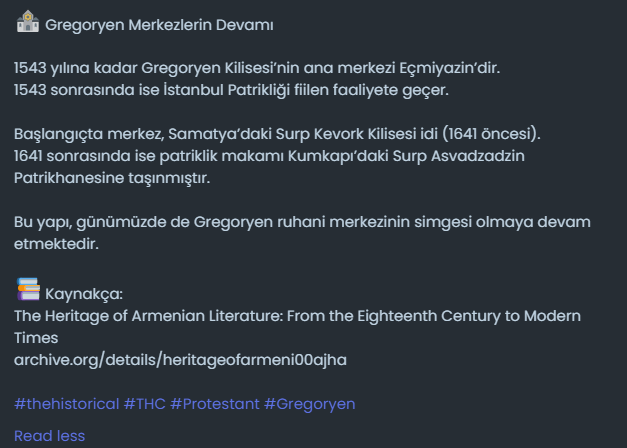Click the line about İstanbul Patrikliği
The image size is (627, 448).
[232, 91]
